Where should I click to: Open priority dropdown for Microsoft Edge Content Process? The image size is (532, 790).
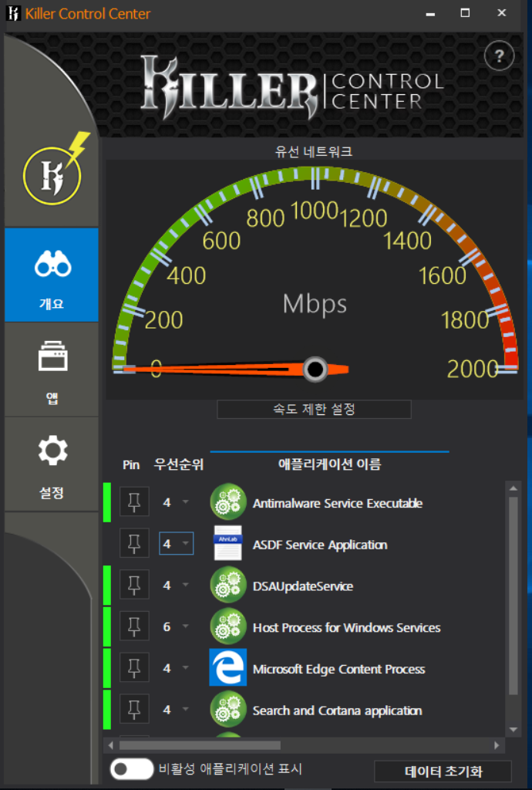[176, 668]
